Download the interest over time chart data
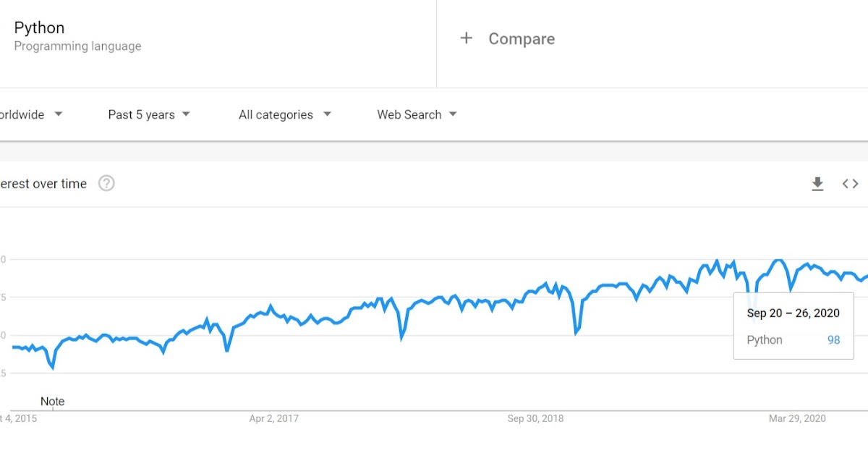Viewport: 868px width, 456px height. (817, 184)
